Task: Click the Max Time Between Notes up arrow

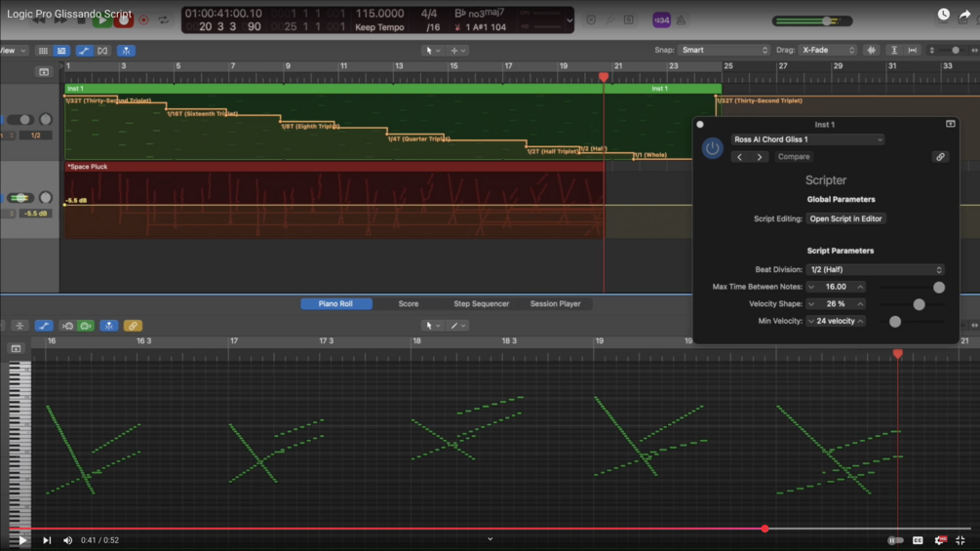Action: [861, 287]
